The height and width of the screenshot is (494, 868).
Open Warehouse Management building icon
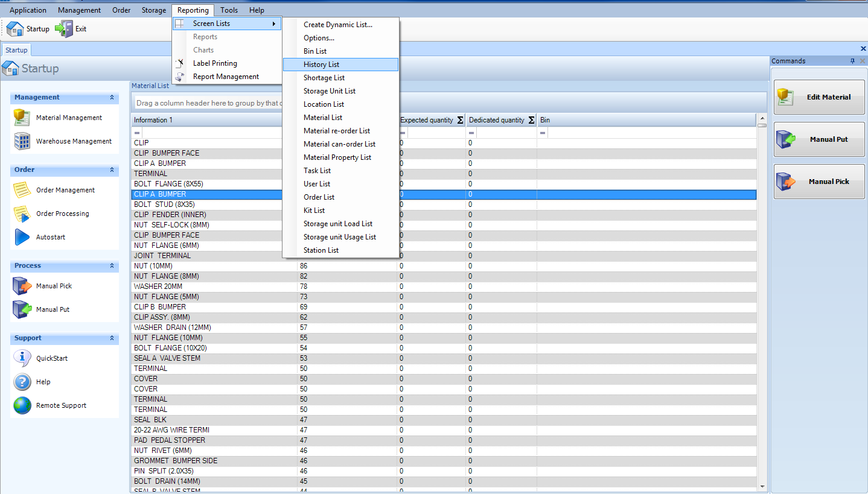[22, 141]
